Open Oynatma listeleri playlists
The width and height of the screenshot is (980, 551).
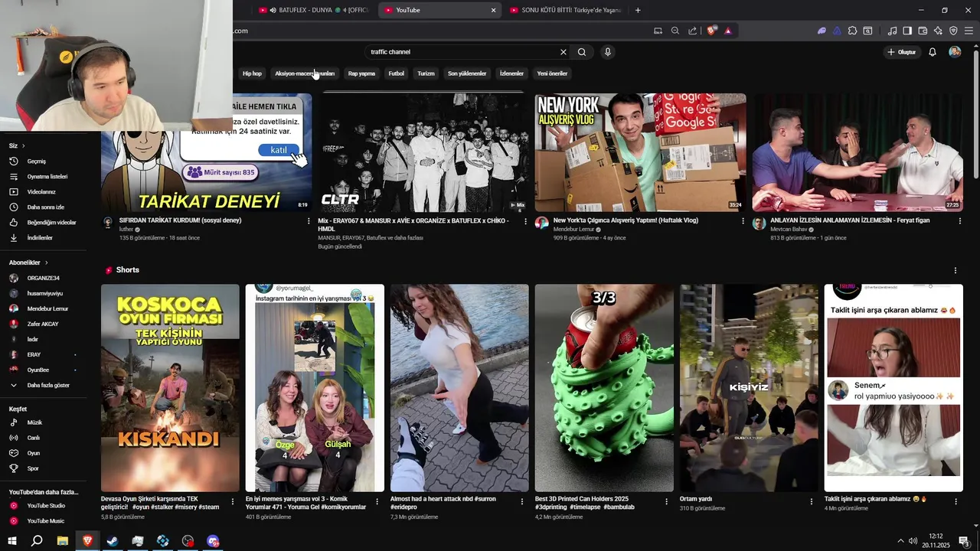pyautogui.click(x=47, y=177)
